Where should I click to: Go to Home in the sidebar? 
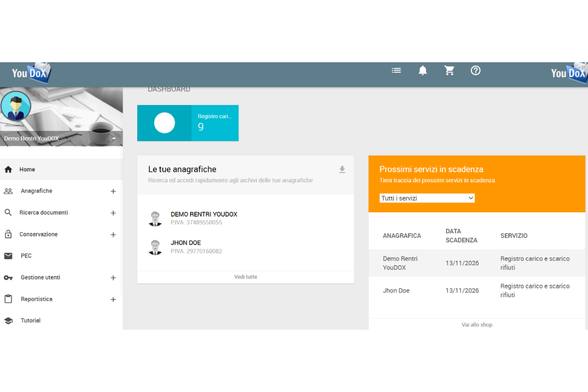point(27,170)
